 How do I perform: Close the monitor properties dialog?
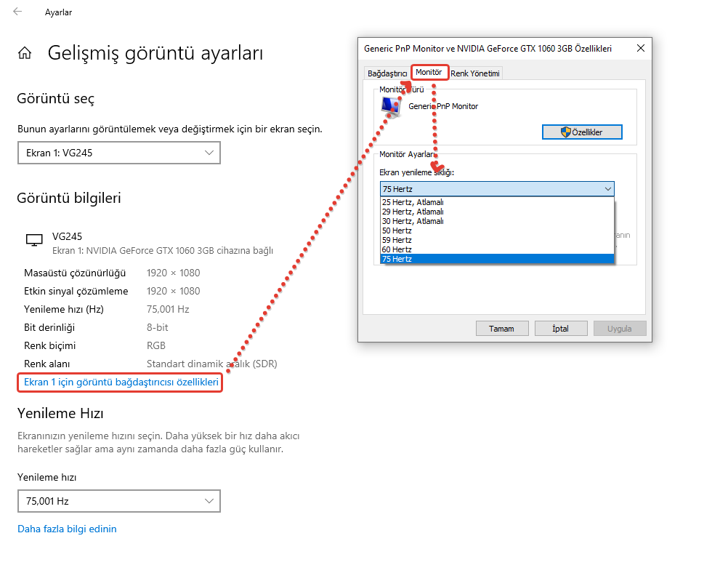[639, 48]
